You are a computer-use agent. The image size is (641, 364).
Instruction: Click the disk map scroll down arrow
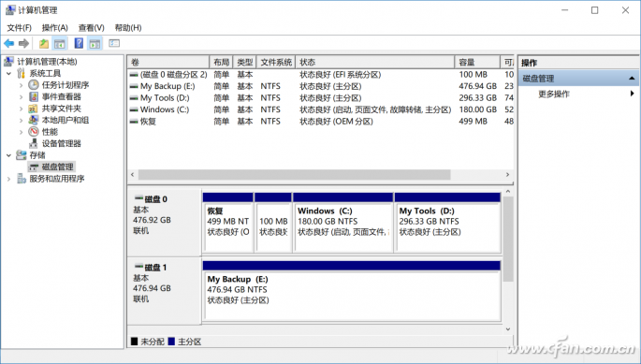pyautogui.click(x=508, y=329)
